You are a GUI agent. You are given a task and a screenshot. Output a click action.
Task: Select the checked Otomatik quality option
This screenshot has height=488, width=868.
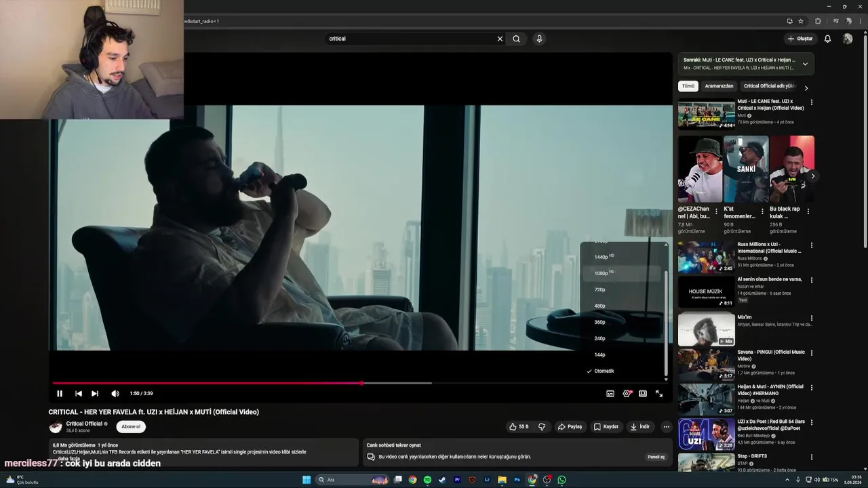pos(622,371)
